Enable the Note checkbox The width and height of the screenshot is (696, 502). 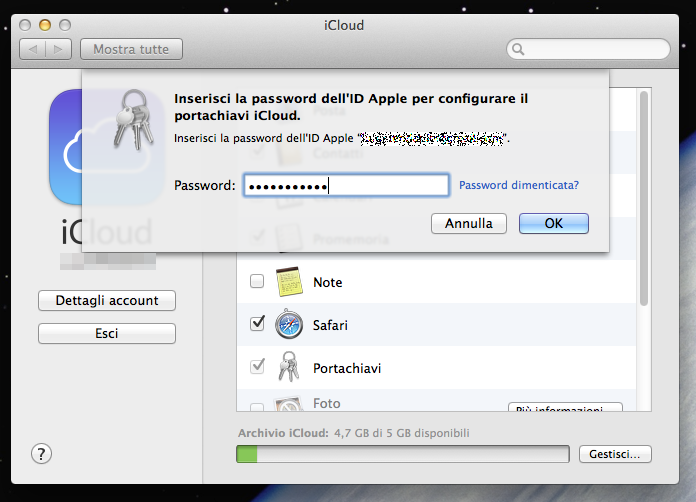[x=257, y=281]
